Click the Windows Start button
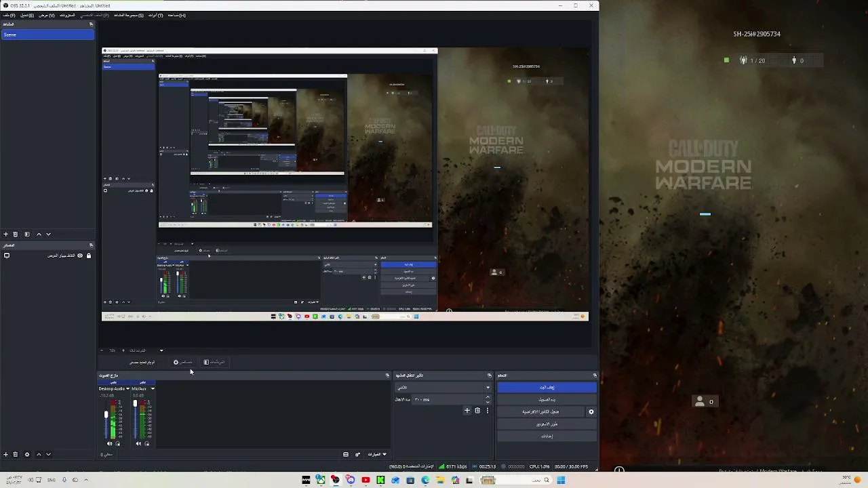This screenshot has width=868, height=488. [x=561, y=481]
